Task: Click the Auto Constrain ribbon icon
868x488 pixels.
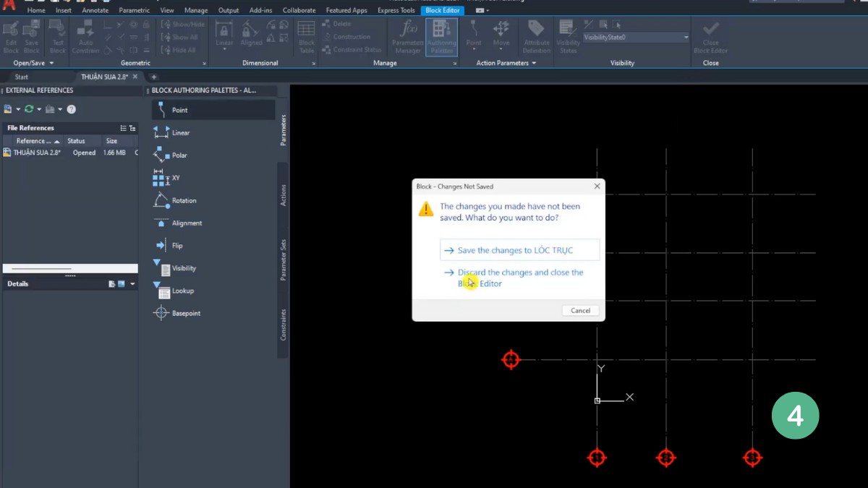Action: pyautogui.click(x=85, y=36)
